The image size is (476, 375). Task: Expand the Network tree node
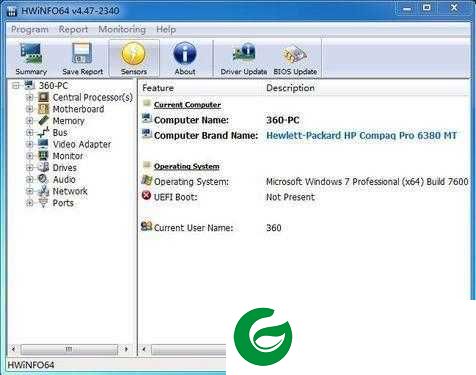click(x=29, y=191)
